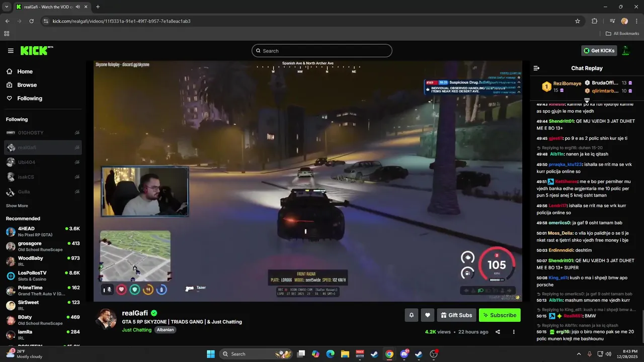This screenshot has width=644, height=362.
Task: Open the All Bookmarks folder
Action: [622, 34]
